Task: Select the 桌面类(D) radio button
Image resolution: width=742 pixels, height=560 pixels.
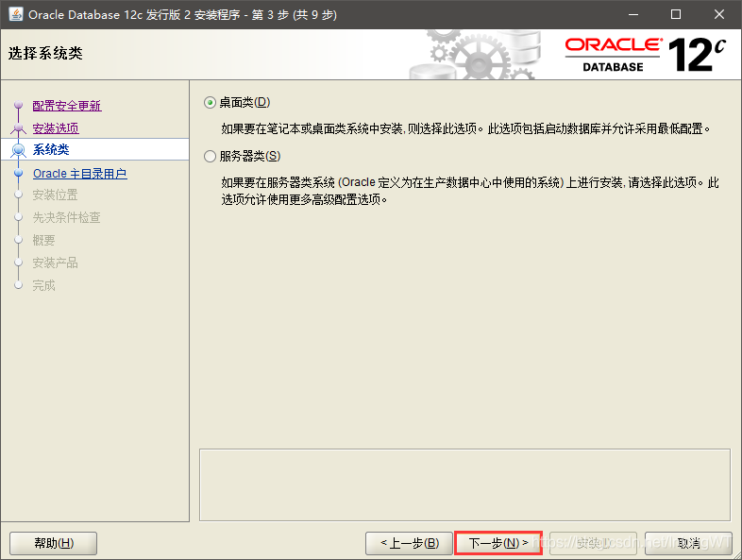Action: (x=211, y=102)
